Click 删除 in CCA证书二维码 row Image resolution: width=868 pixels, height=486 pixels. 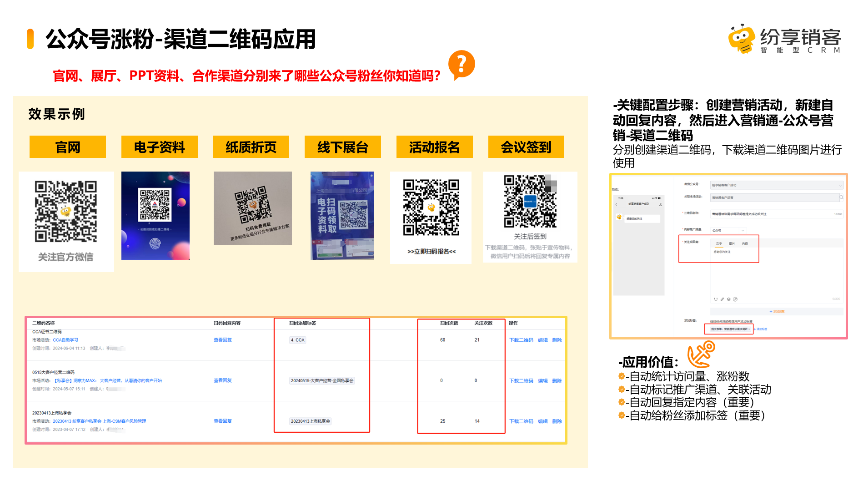(557, 340)
